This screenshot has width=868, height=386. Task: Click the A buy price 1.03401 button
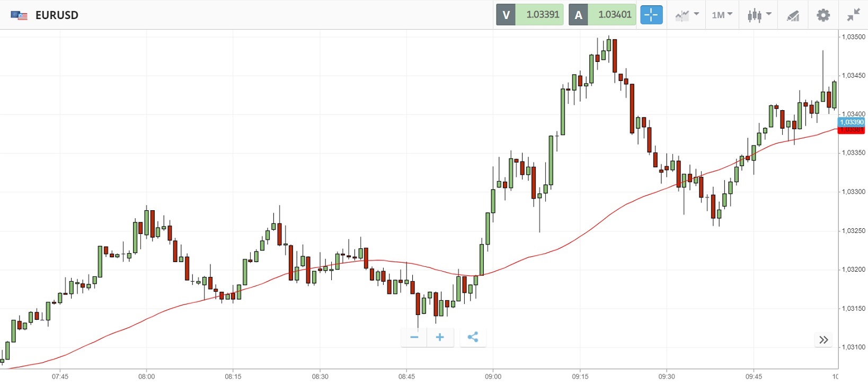coord(602,15)
